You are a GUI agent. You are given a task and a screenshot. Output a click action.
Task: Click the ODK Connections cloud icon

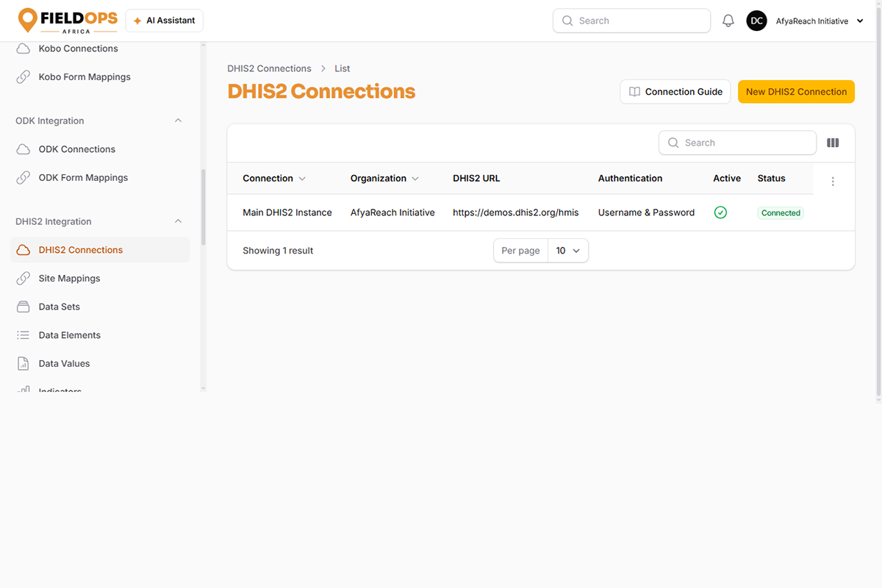tap(24, 149)
